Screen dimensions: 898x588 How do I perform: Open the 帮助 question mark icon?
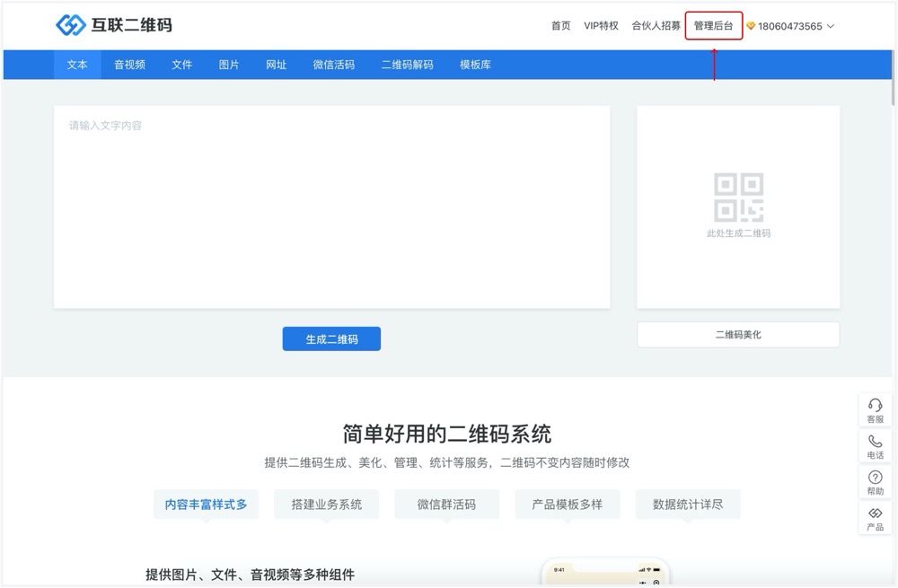click(x=875, y=478)
